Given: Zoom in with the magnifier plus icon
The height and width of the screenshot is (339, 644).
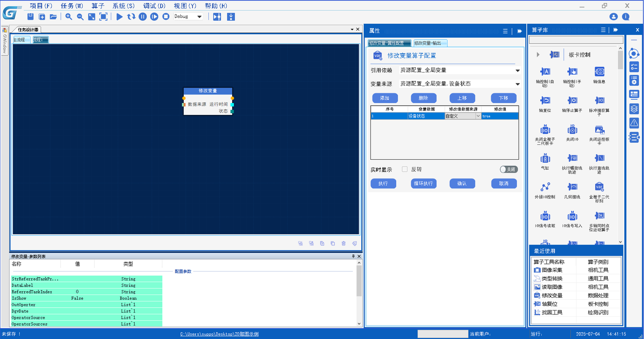Looking at the screenshot, I should (x=69, y=17).
